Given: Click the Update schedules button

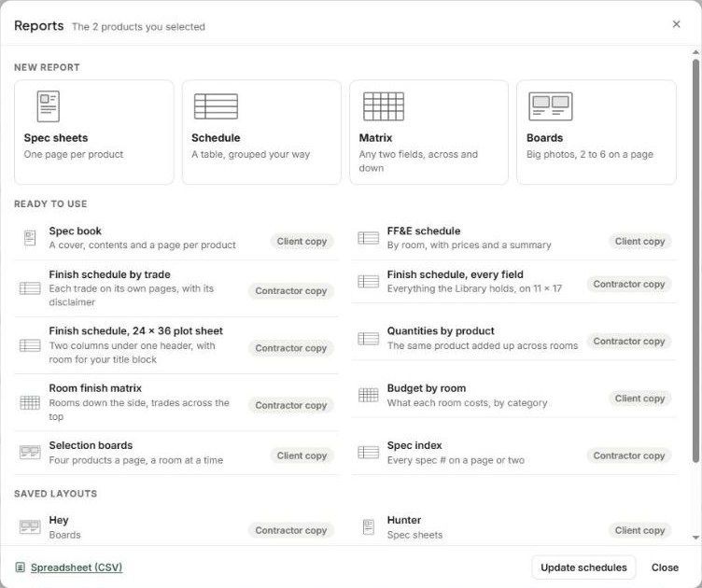Looking at the screenshot, I should point(583,567).
